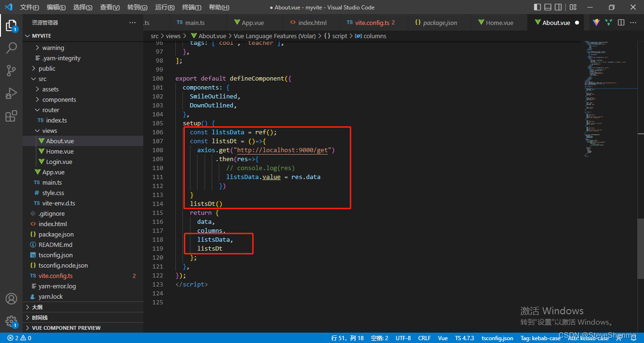Image resolution: width=644 pixels, height=343 pixels.
Task: Open the Search view in activity bar
Action: [11, 48]
